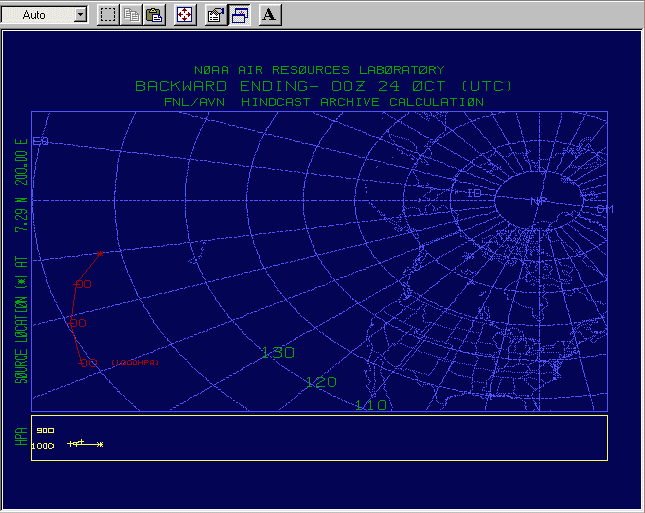Open the properties icon in toolbar

pyautogui.click(x=215, y=15)
